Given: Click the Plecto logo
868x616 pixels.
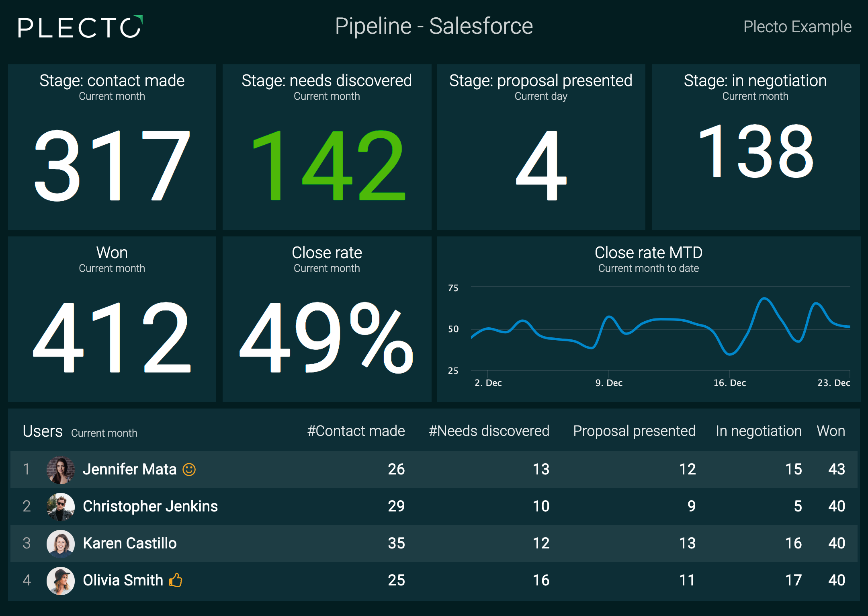Looking at the screenshot, I should click(80, 27).
